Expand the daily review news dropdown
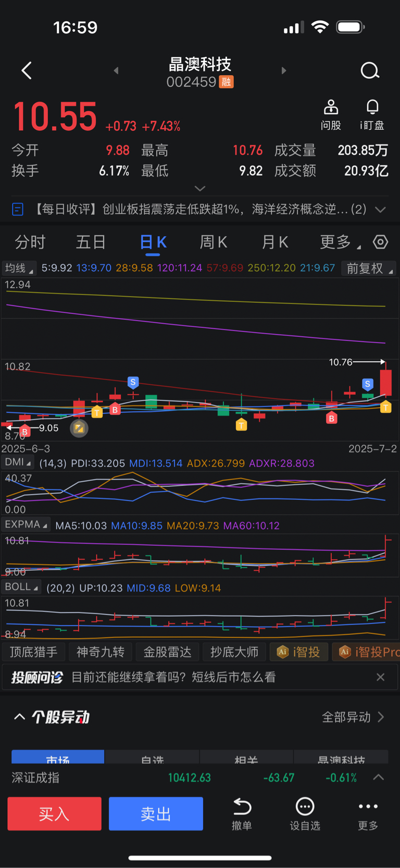This screenshot has width=400, height=868. click(381, 210)
